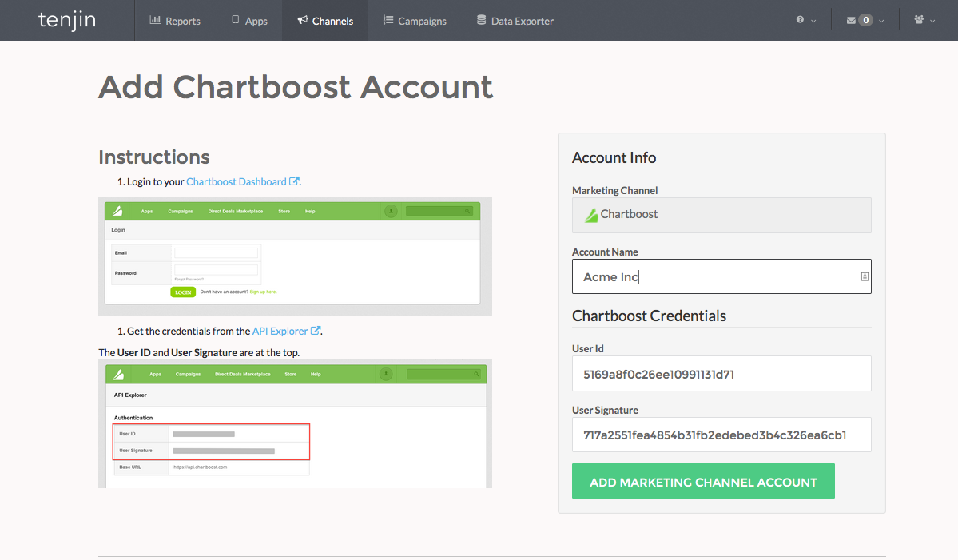The height and width of the screenshot is (560, 958).
Task: Click Add Marketing Channel Account button
Action: coord(703,481)
